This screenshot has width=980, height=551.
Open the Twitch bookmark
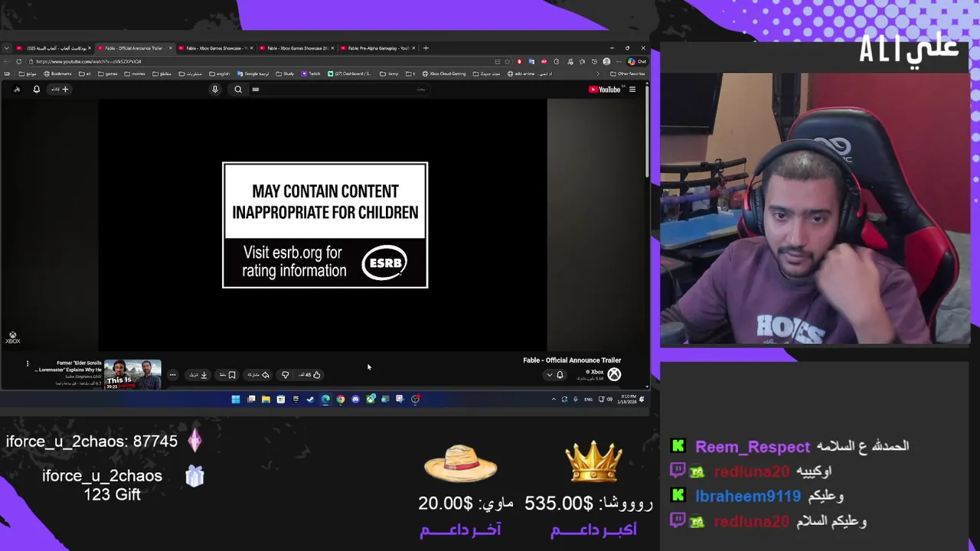coord(311,73)
